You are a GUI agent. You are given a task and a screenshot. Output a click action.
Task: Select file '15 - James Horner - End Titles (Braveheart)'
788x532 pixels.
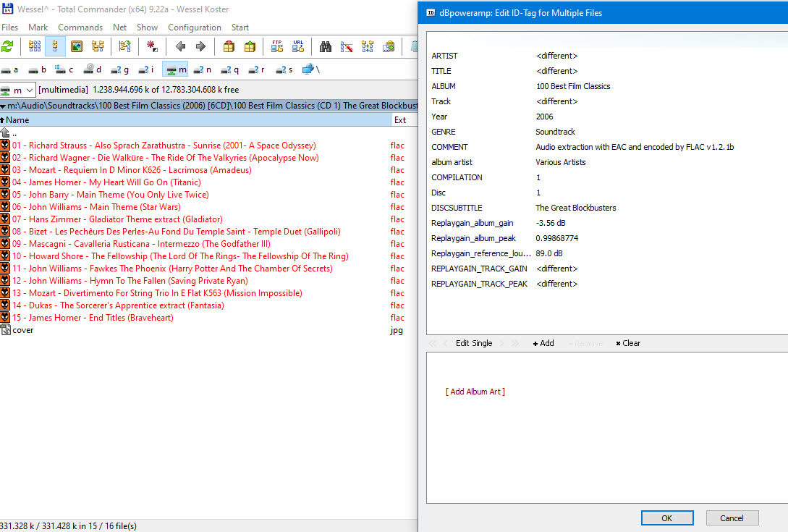(x=93, y=318)
